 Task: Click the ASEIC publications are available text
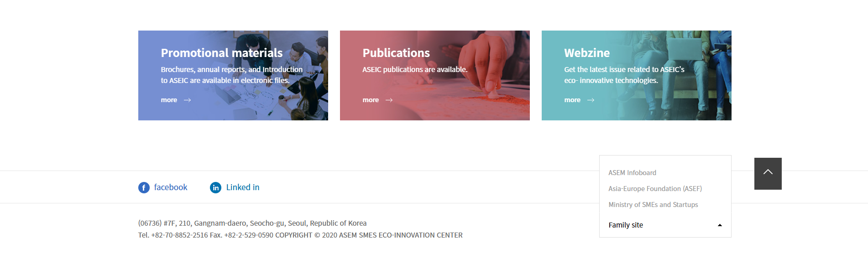pyautogui.click(x=415, y=69)
